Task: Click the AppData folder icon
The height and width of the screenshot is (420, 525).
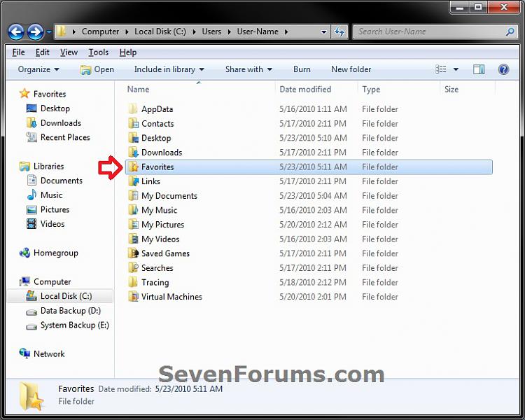Action: 133,109
